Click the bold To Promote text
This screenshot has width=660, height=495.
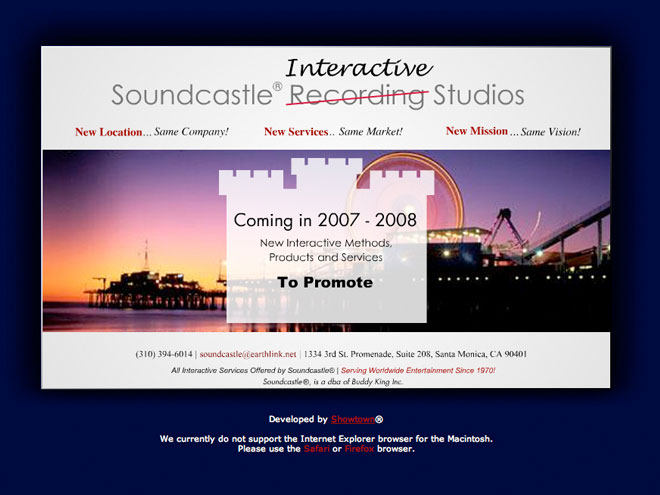tap(325, 283)
